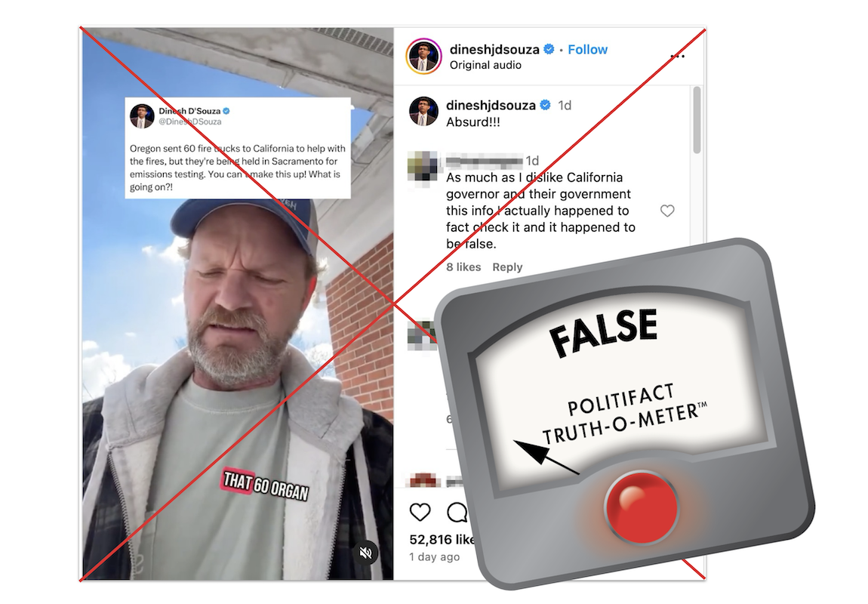The image size is (868, 604).
Task: Open the three-dot more options menu
Action: point(678,56)
